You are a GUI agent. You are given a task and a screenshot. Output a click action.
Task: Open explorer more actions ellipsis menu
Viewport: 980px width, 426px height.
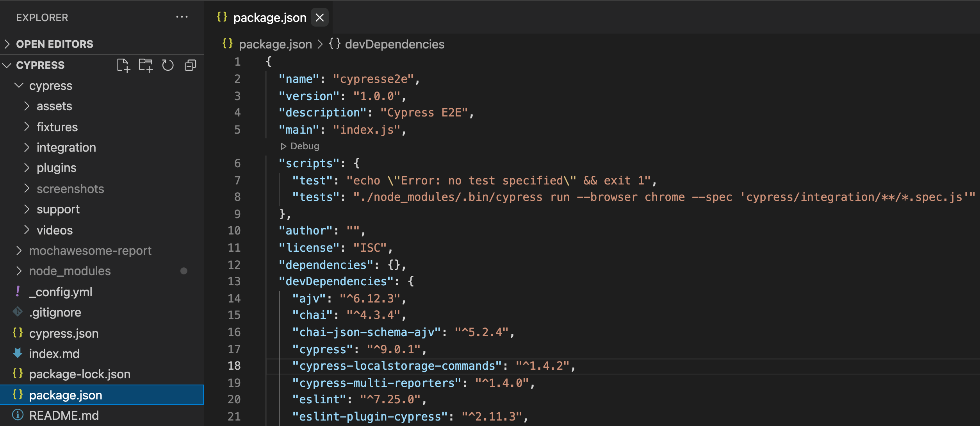(x=182, y=17)
